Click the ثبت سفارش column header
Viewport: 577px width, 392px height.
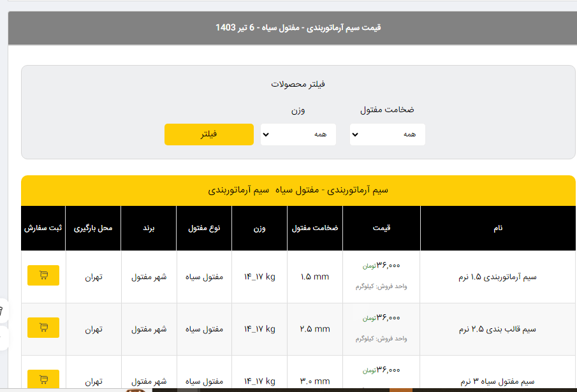tap(43, 228)
